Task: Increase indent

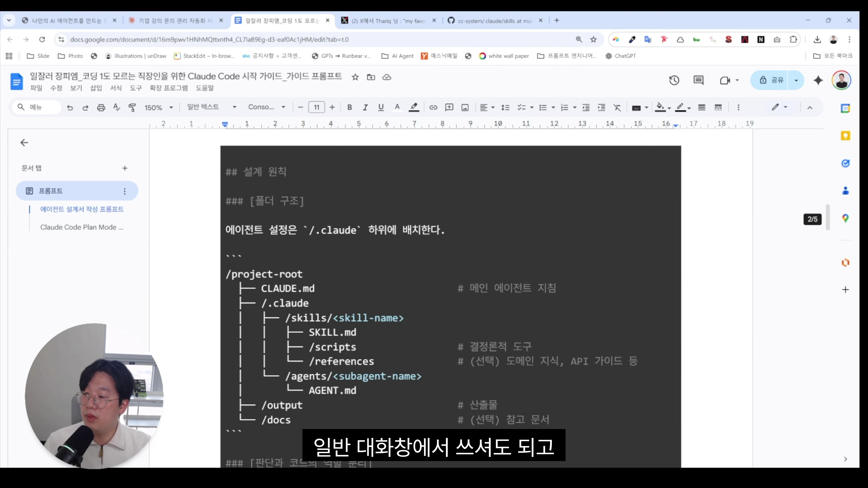Action: pos(601,108)
